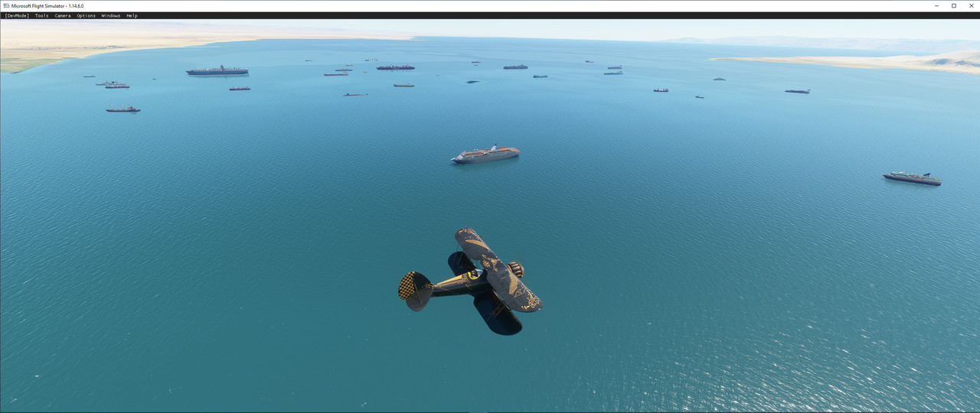
Task: Click the Microsoft Flight Simulator title bar icon
Action: coord(5,5)
